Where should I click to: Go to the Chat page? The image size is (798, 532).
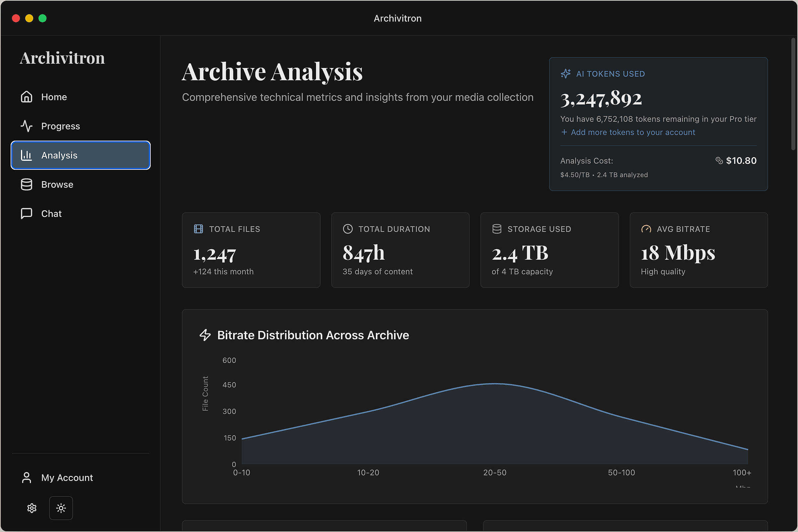point(51,214)
